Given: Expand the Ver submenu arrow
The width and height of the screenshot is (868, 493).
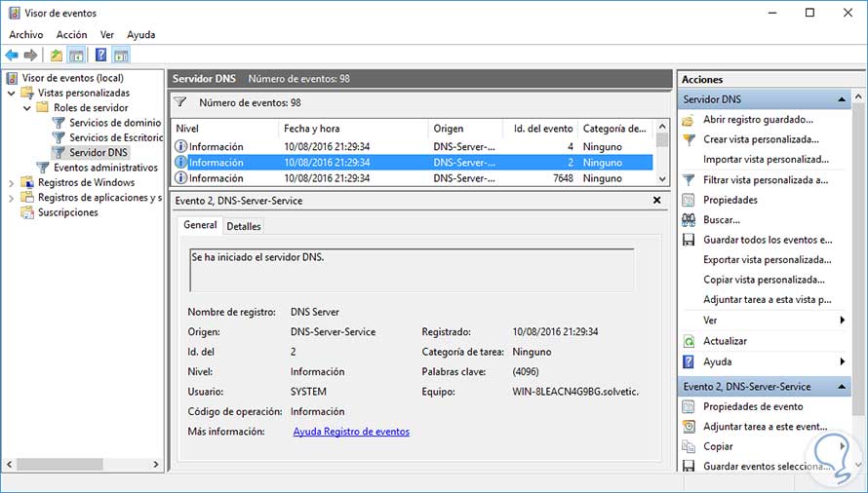Looking at the screenshot, I should pyautogui.click(x=842, y=321).
